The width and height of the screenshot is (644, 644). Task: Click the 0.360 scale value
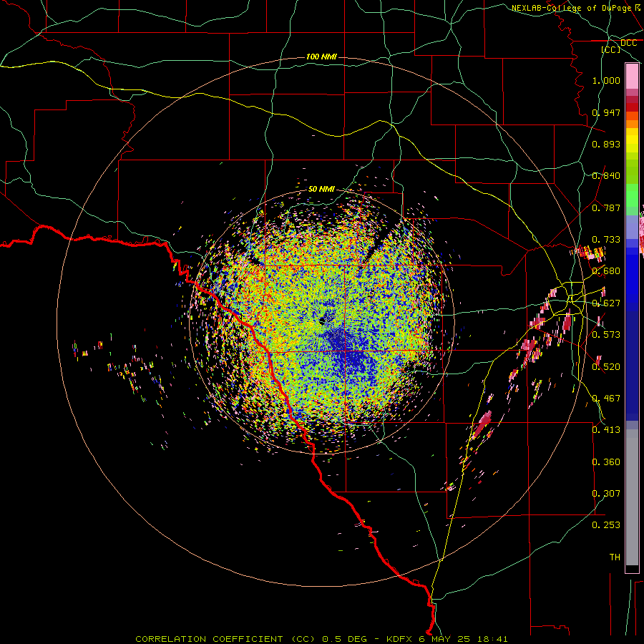point(606,462)
